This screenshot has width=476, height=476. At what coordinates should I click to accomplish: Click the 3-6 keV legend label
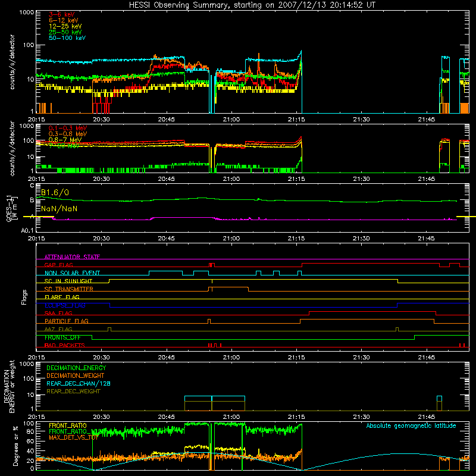coord(62,14)
